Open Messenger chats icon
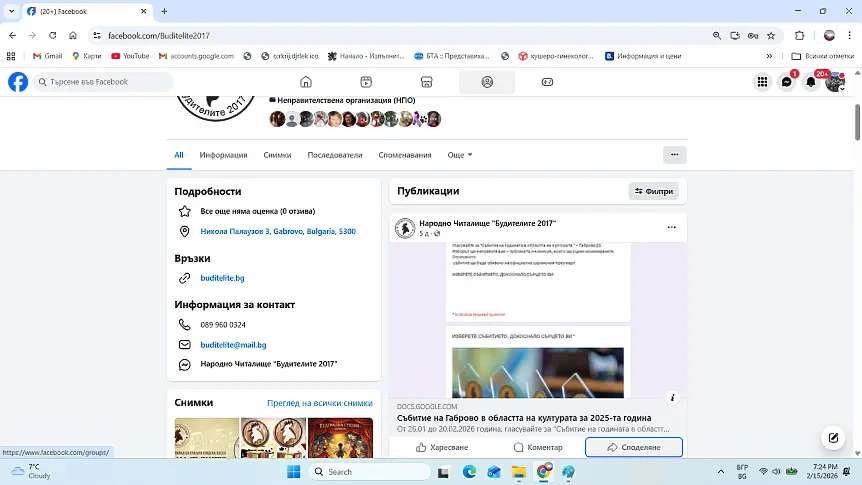 [x=787, y=82]
